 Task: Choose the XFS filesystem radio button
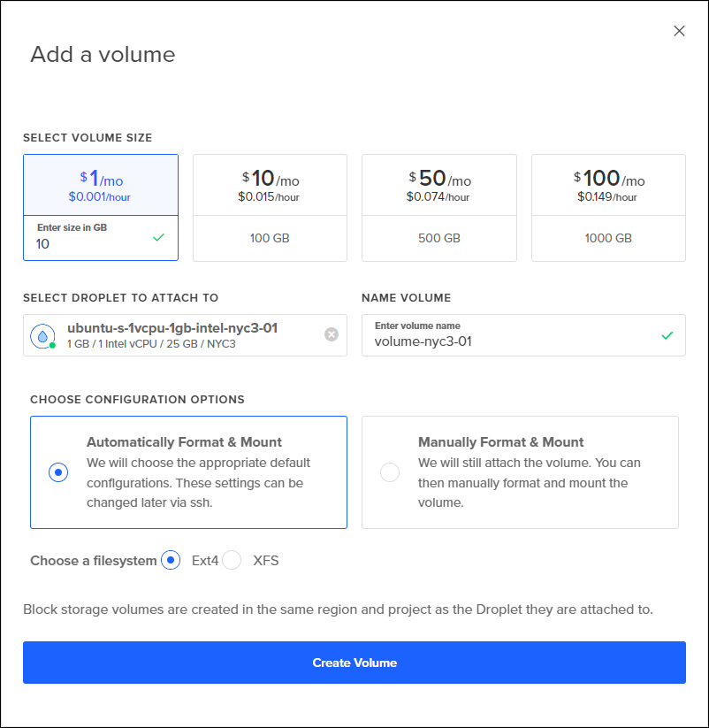pos(232,560)
